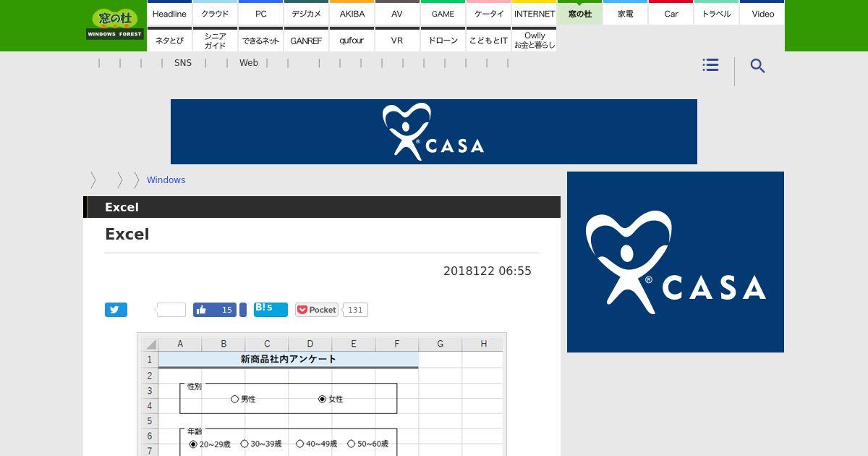This screenshot has width=868, height=456.
Task: Open the Owlly お金と暮らし tab
Action: pyautogui.click(x=534, y=40)
